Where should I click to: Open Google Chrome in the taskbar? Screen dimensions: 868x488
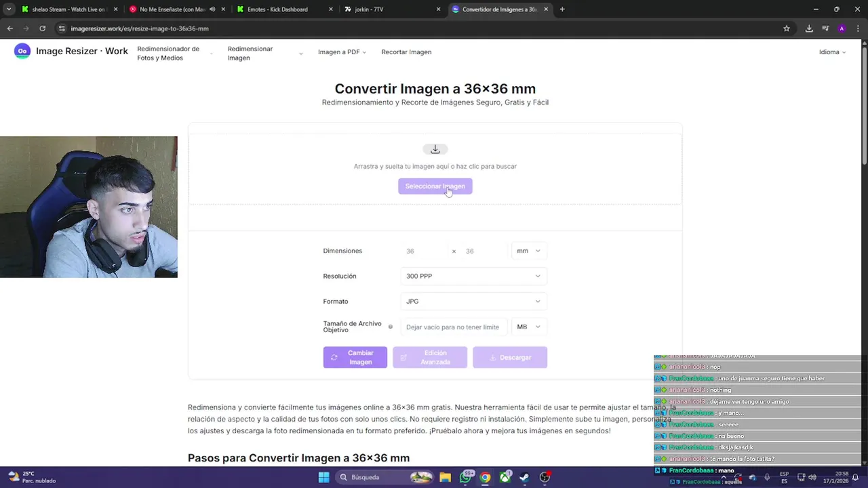(x=485, y=477)
